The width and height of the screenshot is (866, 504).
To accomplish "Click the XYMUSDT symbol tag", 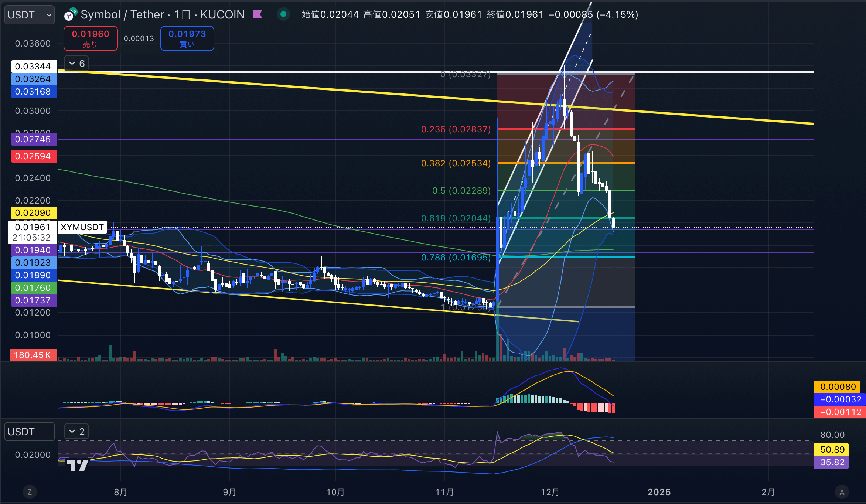I will pyautogui.click(x=82, y=227).
